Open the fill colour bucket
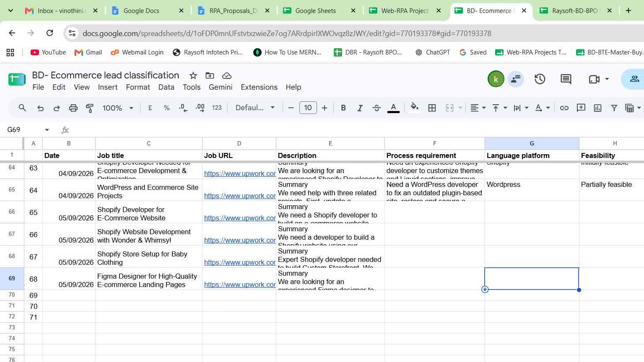 [x=414, y=108]
